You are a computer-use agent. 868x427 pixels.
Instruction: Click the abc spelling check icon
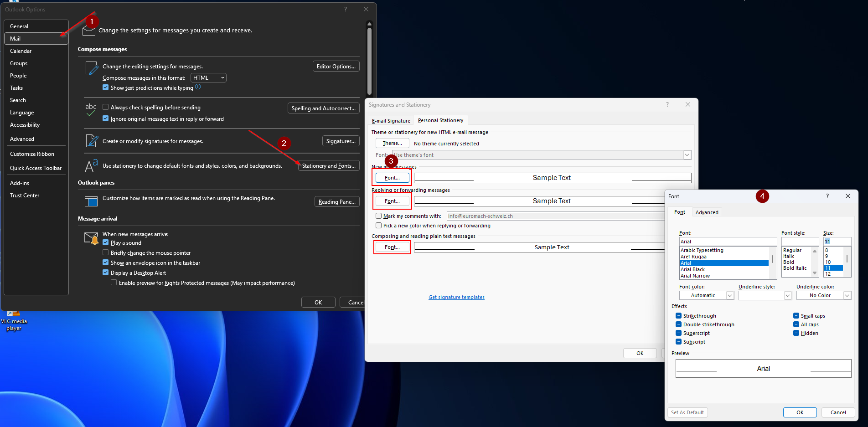click(91, 109)
